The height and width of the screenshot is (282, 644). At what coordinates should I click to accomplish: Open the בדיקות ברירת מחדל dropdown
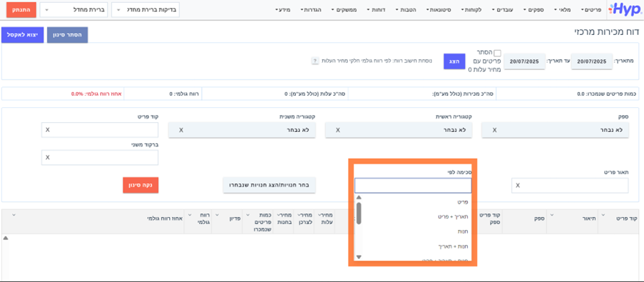tap(145, 10)
